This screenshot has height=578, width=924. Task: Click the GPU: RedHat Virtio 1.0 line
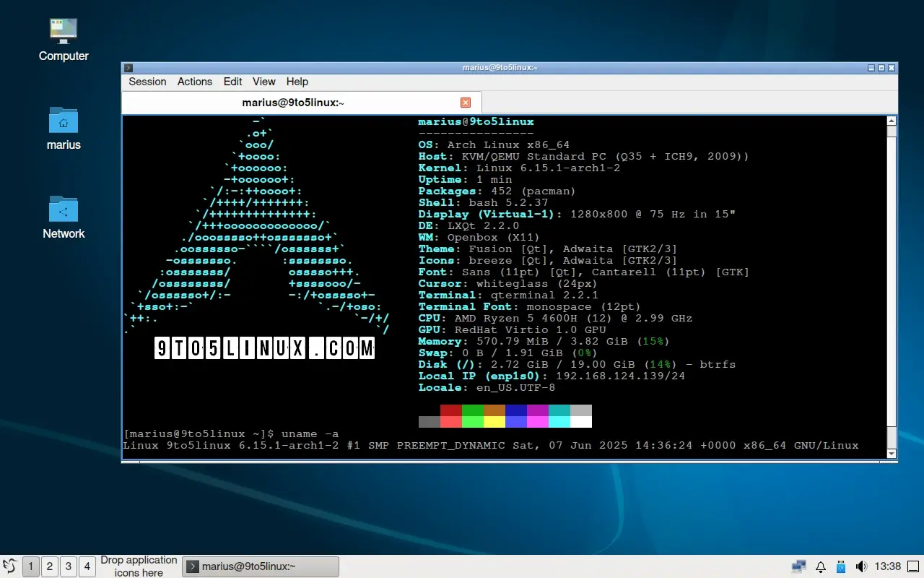coord(512,330)
